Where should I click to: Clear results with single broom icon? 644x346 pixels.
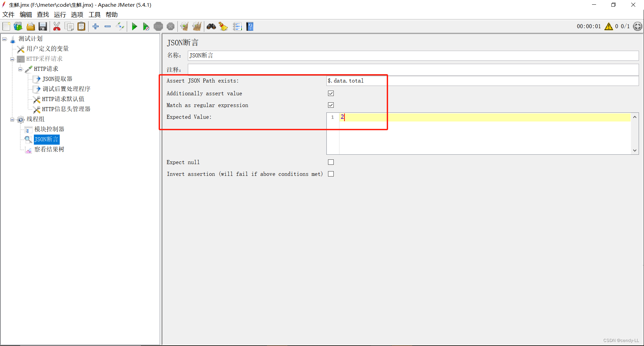point(184,27)
